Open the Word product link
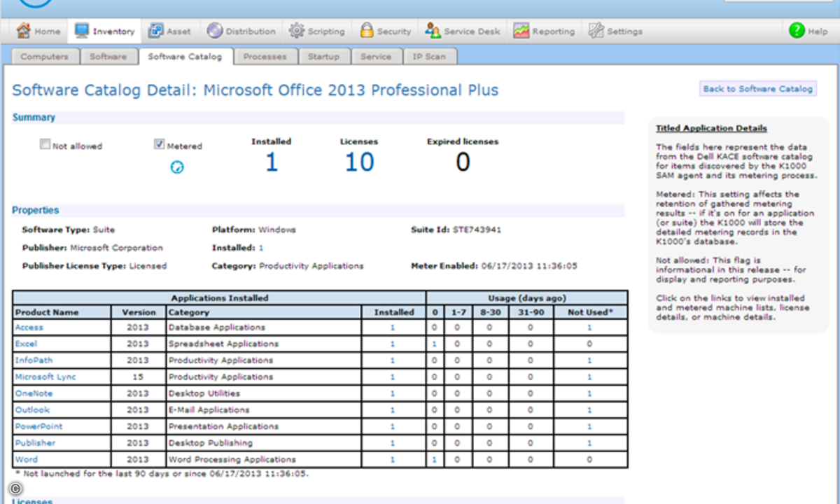The height and width of the screenshot is (504, 840). 27,459
